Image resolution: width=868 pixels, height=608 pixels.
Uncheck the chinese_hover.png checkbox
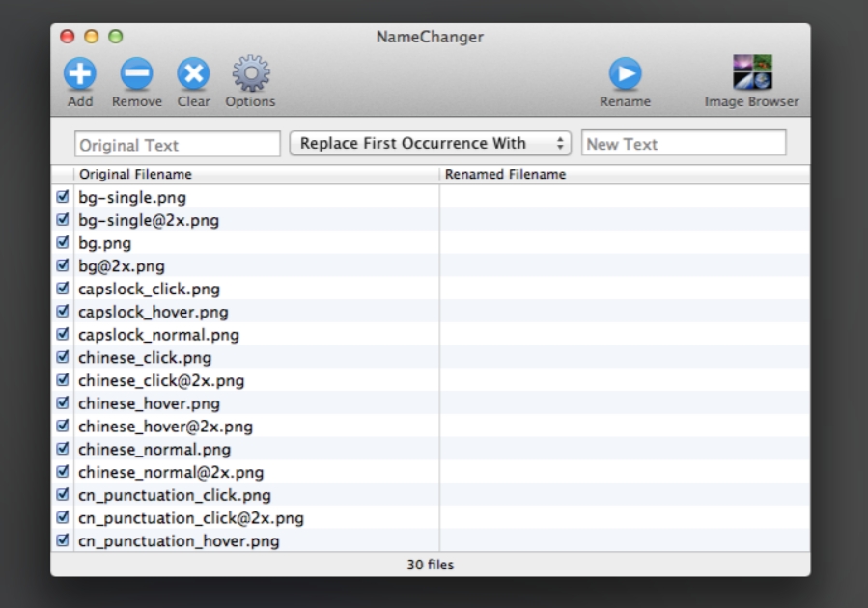tap(63, 402)
